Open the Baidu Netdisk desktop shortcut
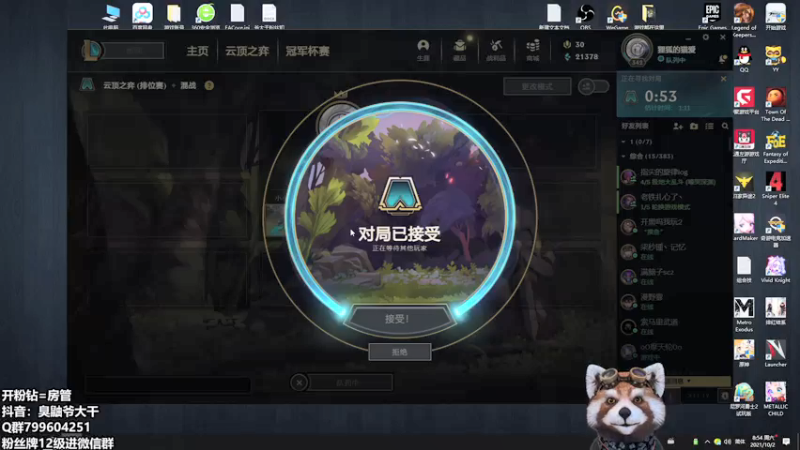 coord(142,16)
